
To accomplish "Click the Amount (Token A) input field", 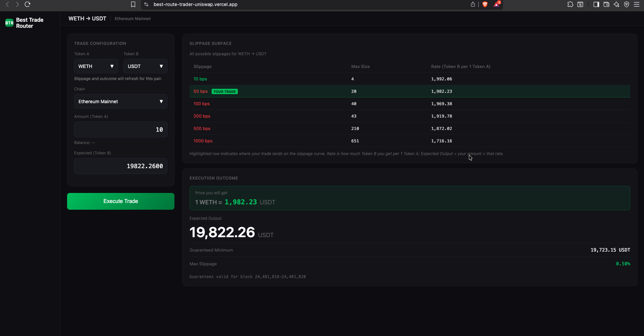I will (x=120, y=129).
